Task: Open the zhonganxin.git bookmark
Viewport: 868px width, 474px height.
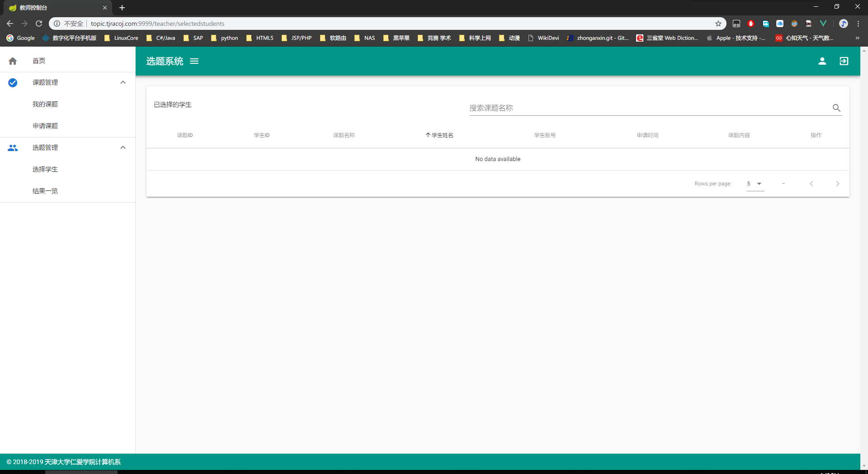Action: click(x=598, y=38)
